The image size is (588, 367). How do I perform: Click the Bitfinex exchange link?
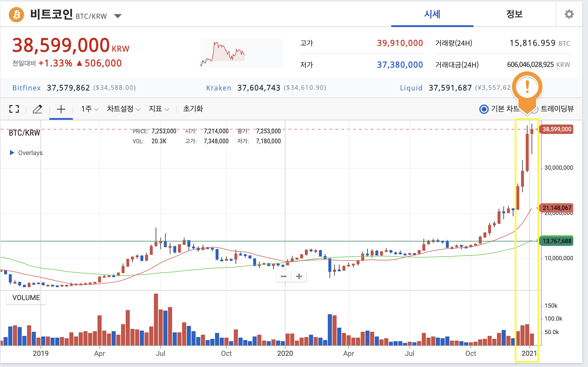26,88
